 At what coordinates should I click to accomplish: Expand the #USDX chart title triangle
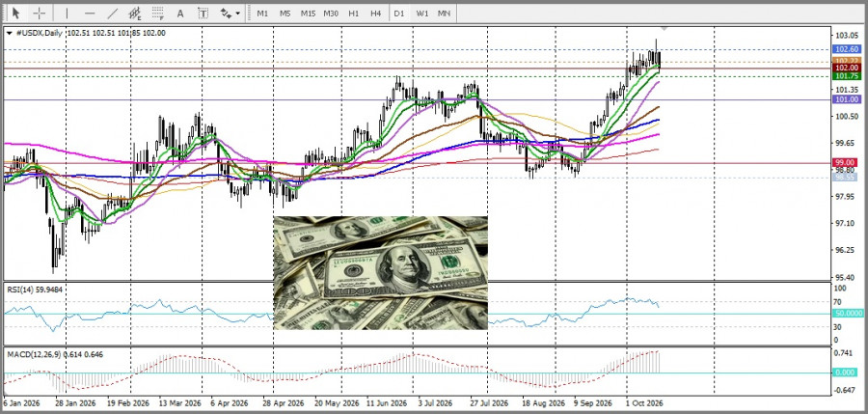click(x=10, y=33)
